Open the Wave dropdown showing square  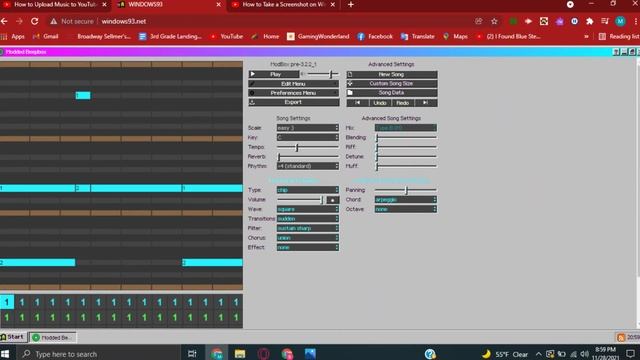click(308, 209)
